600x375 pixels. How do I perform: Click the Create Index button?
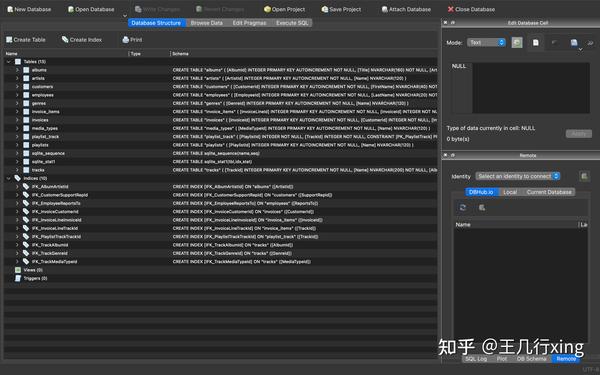pyautogui.click(x=82, y=39)
